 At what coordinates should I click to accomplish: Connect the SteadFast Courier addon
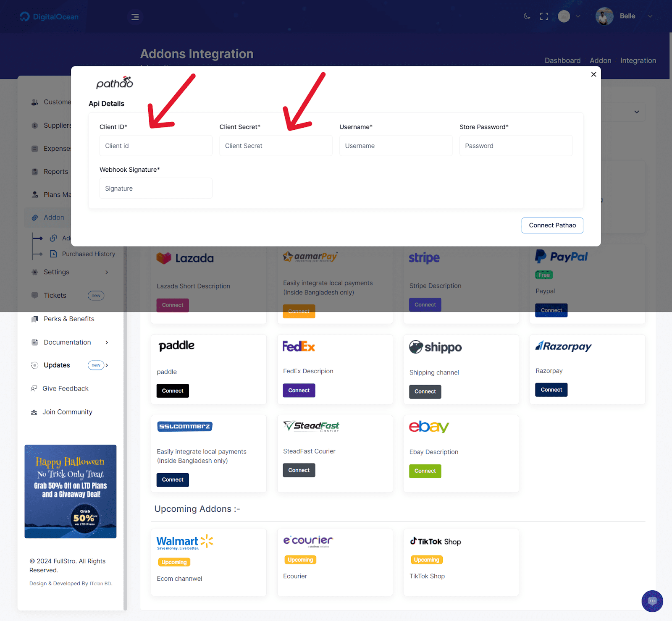point(299,470)
